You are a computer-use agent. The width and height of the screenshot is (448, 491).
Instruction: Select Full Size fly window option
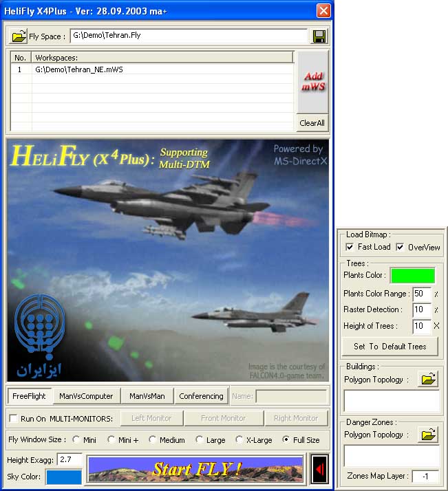point(286,439)
